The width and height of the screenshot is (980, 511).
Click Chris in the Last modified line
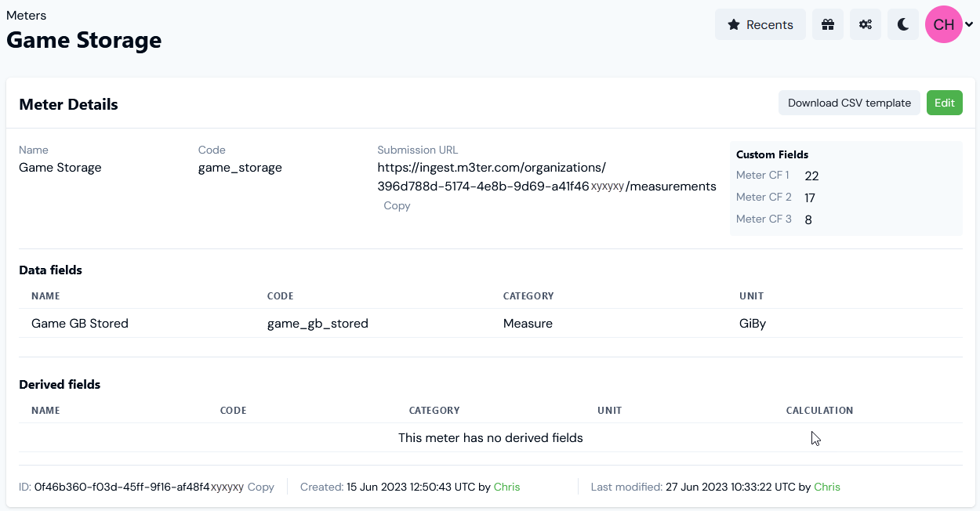[827, 487]
